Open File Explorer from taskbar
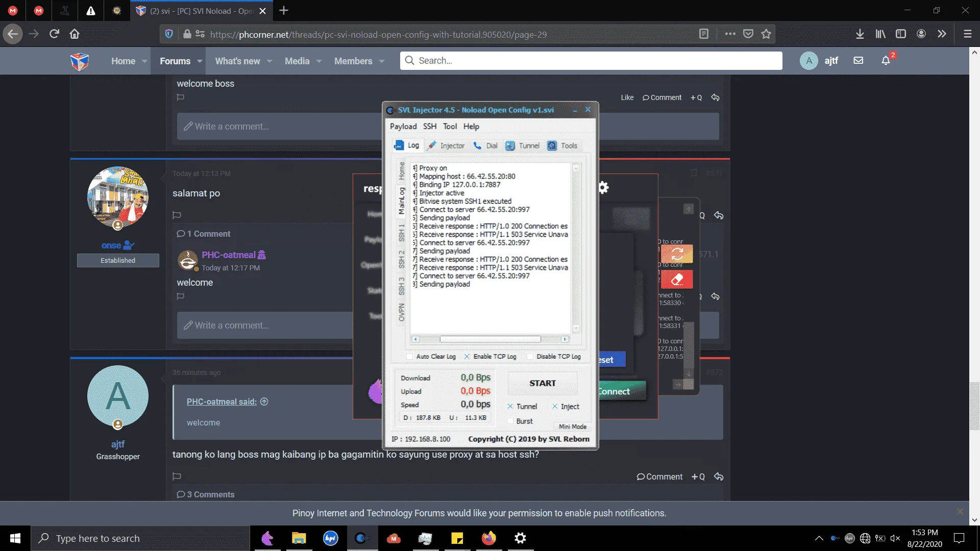 pos(299,538)
